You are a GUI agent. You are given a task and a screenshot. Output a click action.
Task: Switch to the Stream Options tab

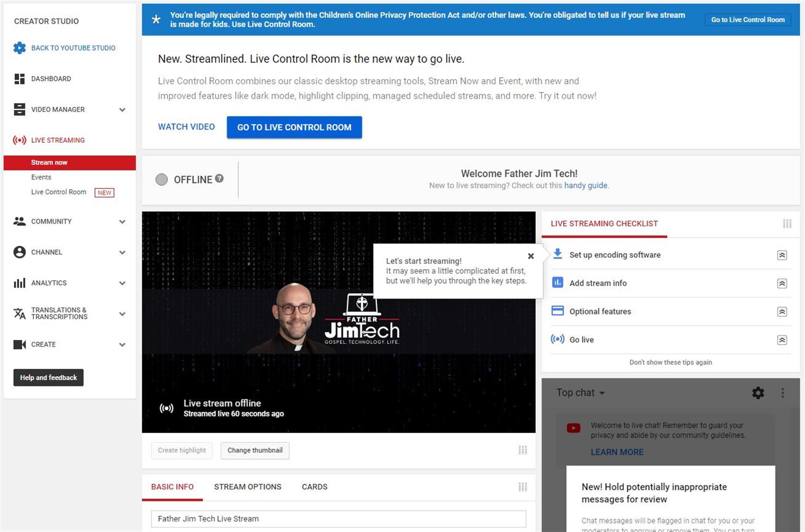[x=248, y=487]
